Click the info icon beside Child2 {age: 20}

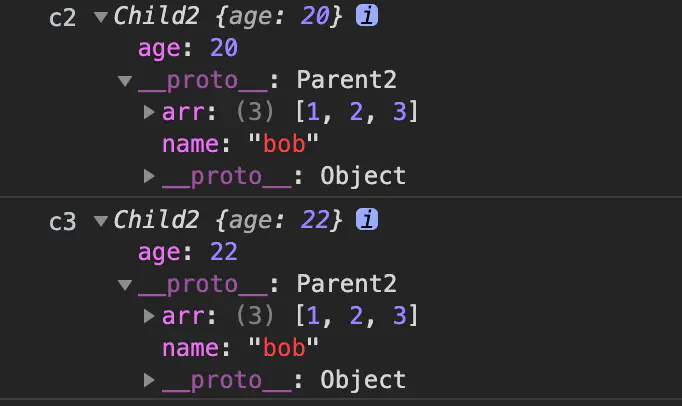[x=366, y=17]
